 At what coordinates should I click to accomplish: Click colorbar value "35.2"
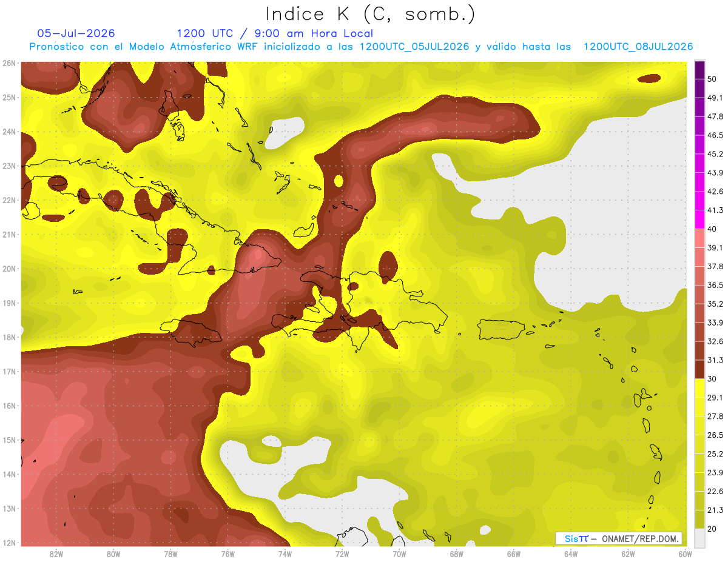pyautogui.click(x=715, y=304)
